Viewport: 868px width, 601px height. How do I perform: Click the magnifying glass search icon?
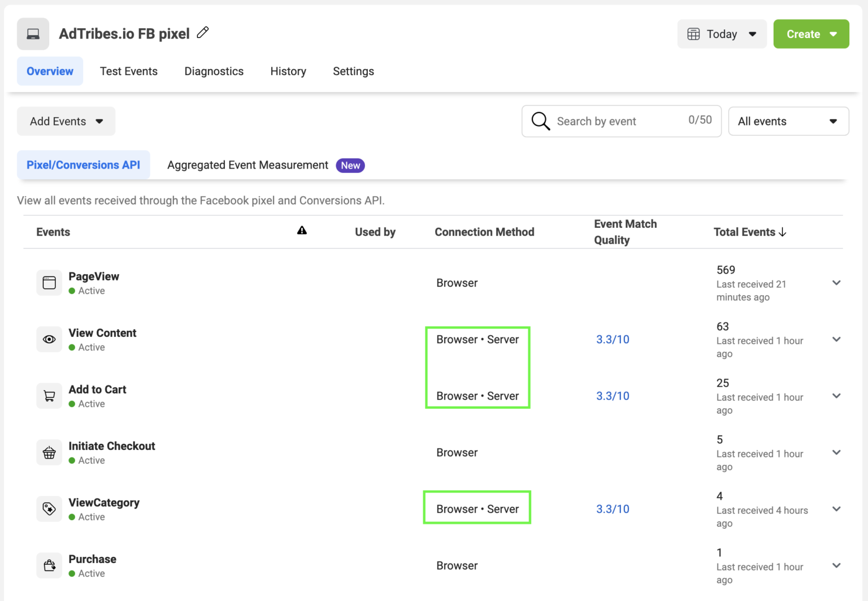click(540, 121)
